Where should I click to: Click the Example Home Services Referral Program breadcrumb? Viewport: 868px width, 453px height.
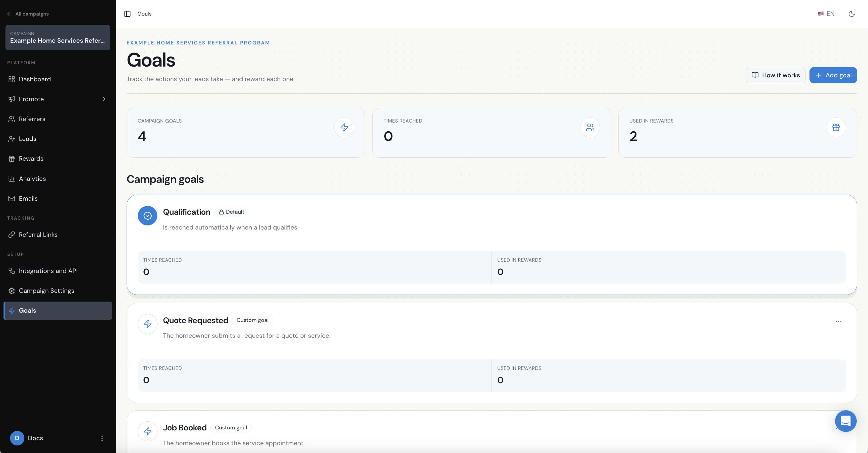(x=198, y=43)
